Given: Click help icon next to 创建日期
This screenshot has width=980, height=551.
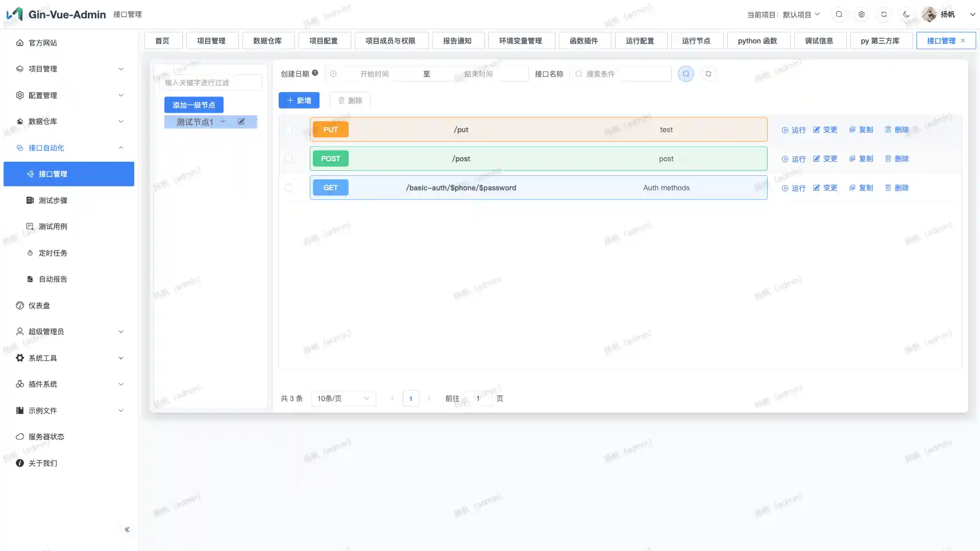Looking at the screenshot, I should pyautogui.click(x=315, y=73).
